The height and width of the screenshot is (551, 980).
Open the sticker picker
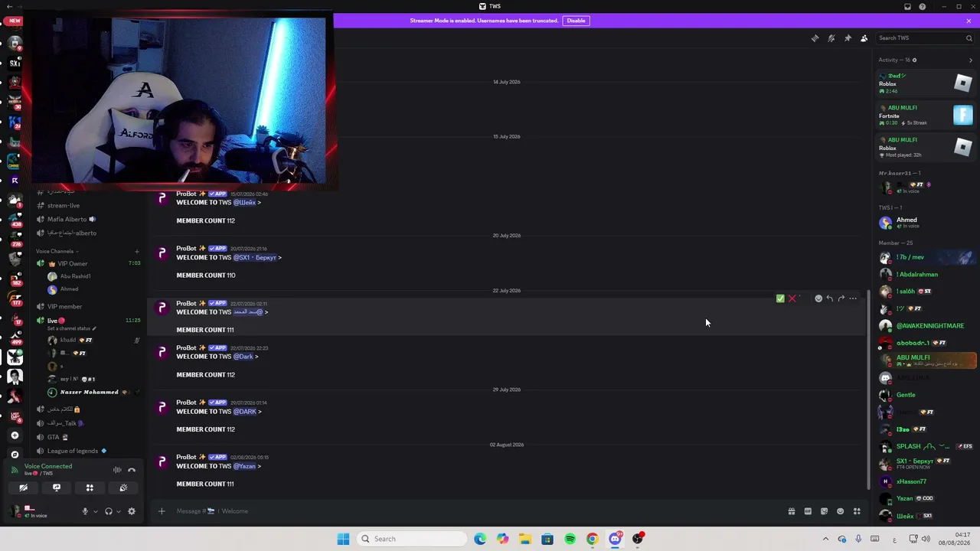coord(825,511)
